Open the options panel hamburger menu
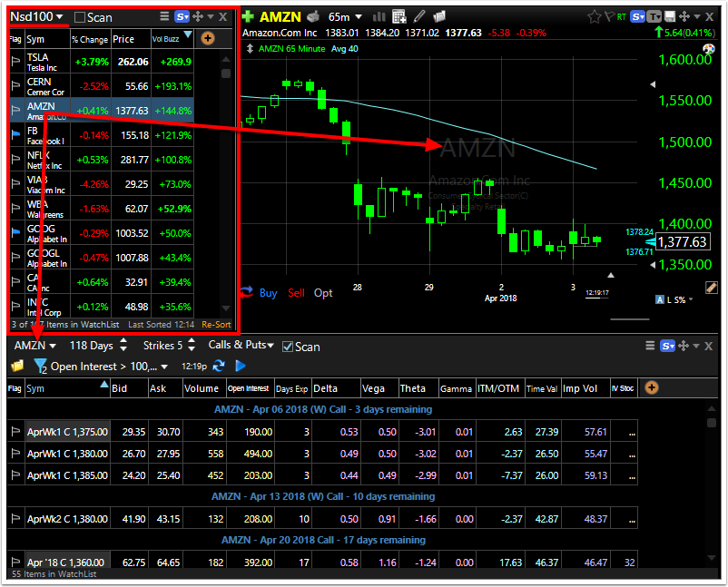The height and width of the screenshot is (587, 728). [x=651, y=346]
